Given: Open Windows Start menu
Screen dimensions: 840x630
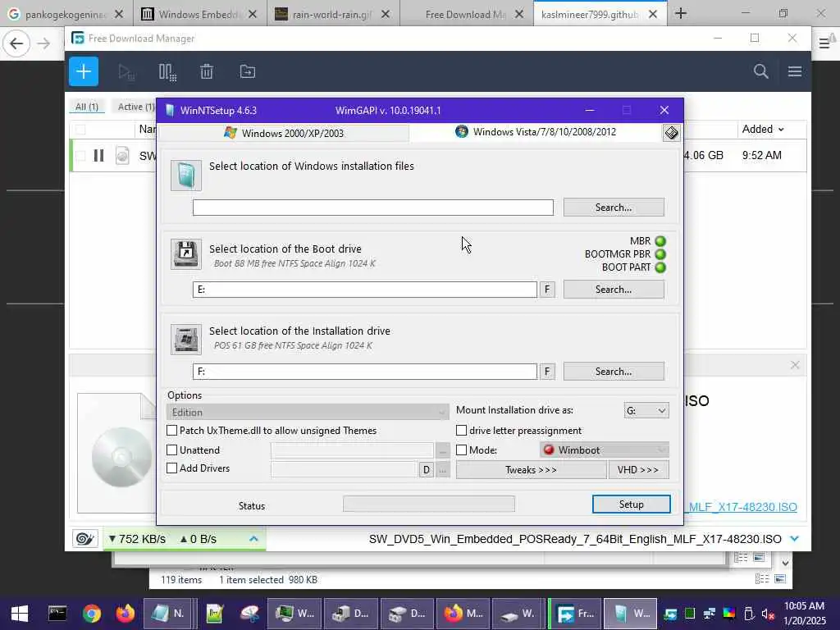Looking at the screenshot, I should tap(20, 614).
